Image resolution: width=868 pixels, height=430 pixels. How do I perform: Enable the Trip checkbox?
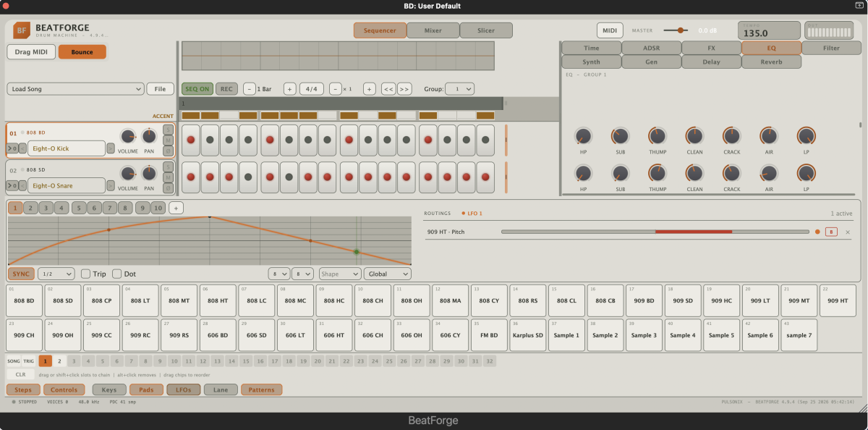(x=85, y=274)
